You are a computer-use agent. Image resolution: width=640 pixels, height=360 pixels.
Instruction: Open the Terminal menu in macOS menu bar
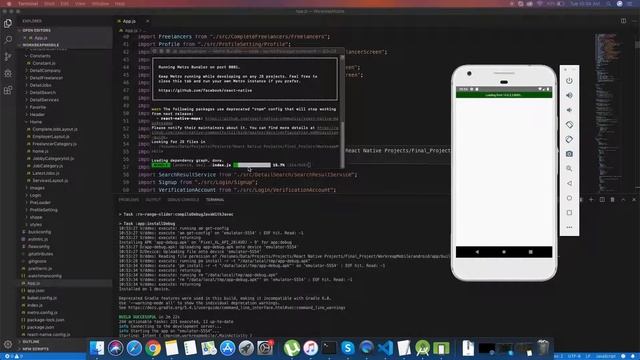pos(28,4)
